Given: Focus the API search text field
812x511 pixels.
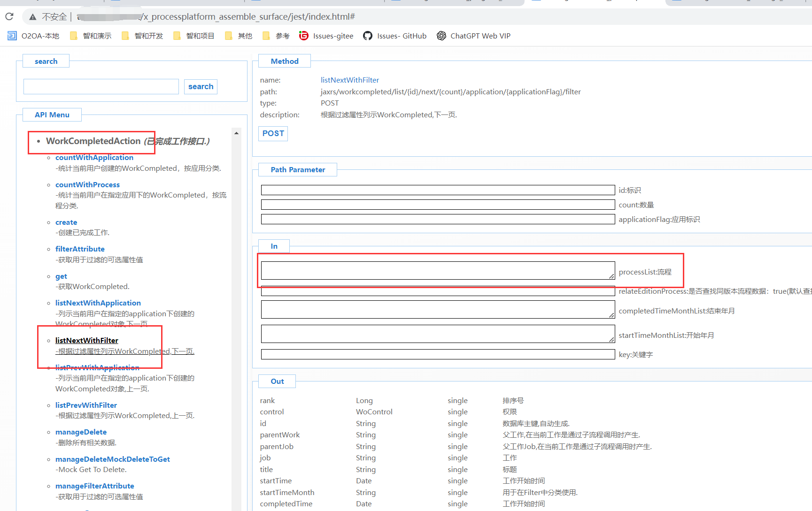Looking at the screenshot, I should [x=101, y=87].
